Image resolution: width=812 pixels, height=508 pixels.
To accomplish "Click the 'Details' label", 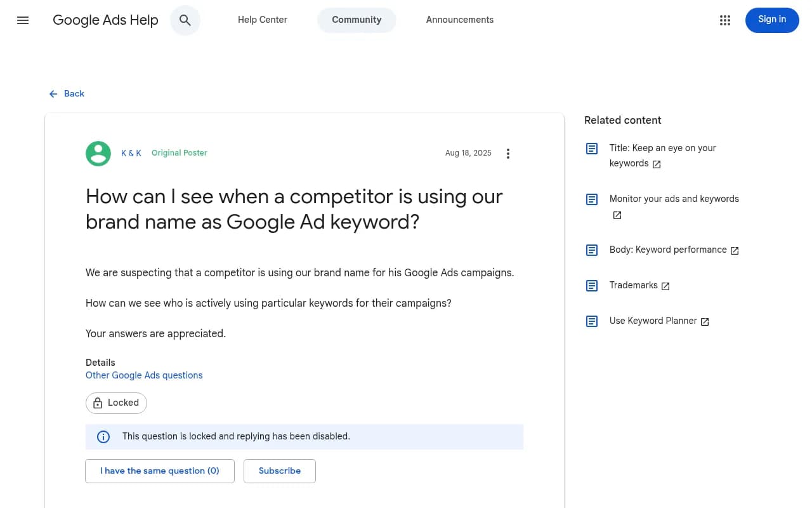I will click(100, 363).
